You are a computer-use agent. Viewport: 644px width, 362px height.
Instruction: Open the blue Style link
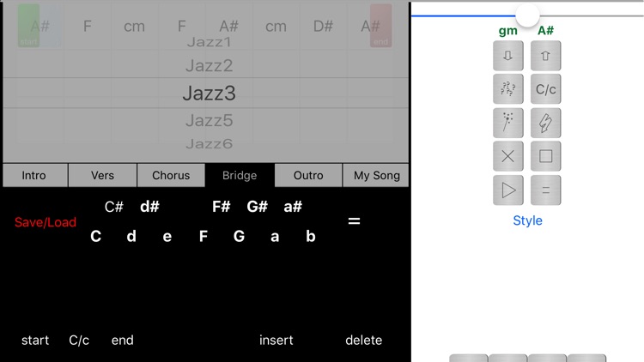527,220
